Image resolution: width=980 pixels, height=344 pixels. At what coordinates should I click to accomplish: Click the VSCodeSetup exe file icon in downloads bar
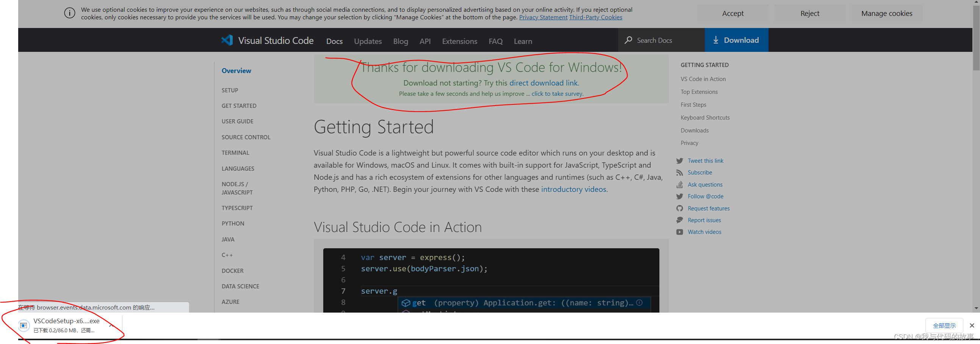click(23, 325)
